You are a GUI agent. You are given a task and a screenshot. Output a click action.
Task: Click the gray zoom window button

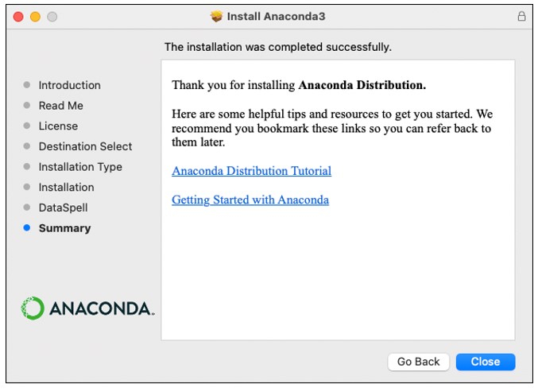point(52,17)
